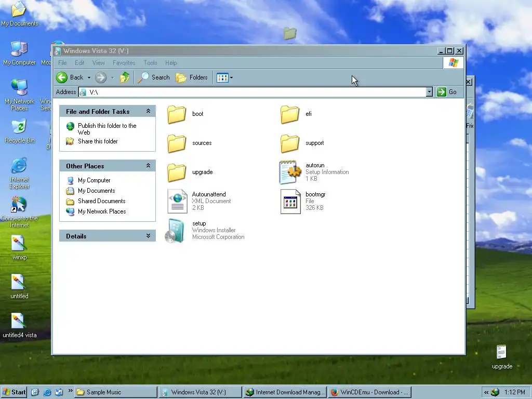This screenshot has height=399, width=532.
Task: Open the File menu
Action: point(62,63)
